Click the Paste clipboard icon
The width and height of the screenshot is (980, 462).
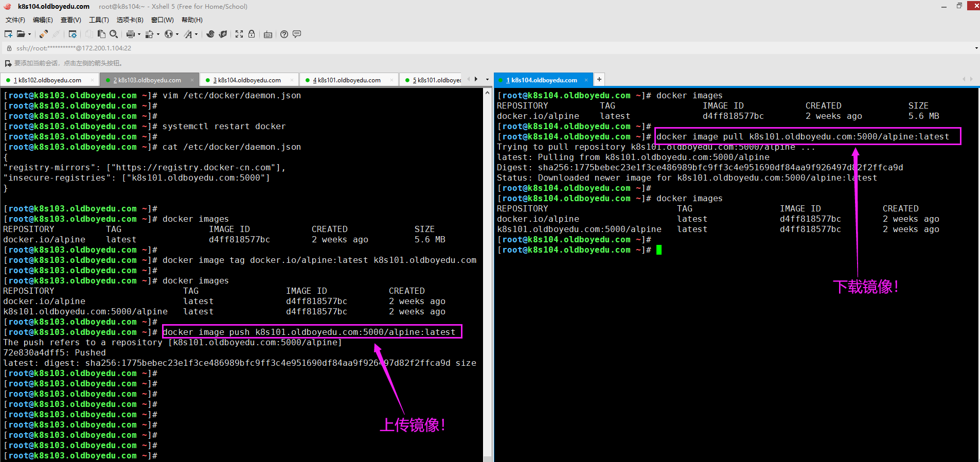(x=101, y=34)
